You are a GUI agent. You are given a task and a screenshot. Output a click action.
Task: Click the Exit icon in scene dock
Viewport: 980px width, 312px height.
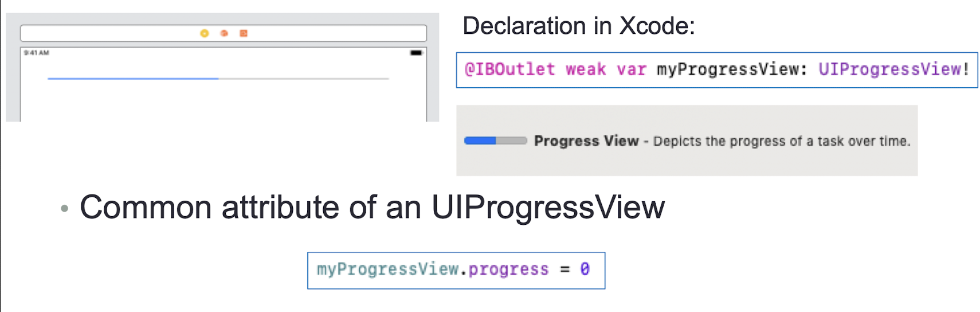[244, 33]
